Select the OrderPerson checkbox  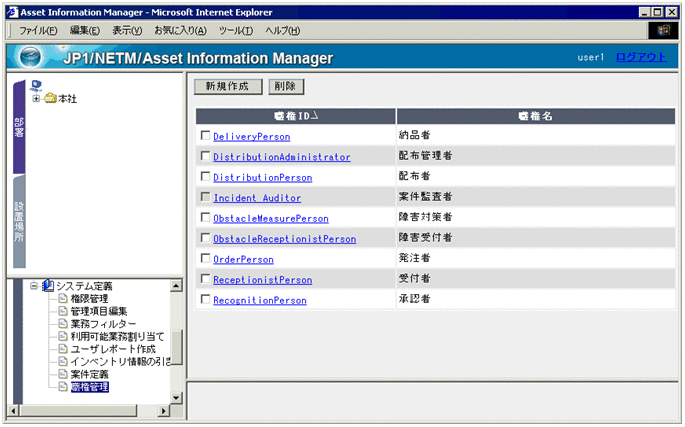point(205,258)
